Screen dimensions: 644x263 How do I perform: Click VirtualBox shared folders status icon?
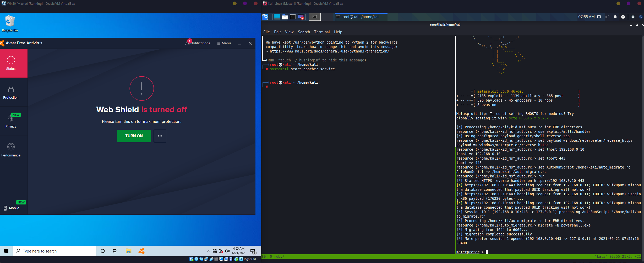(x=216, y=259)
